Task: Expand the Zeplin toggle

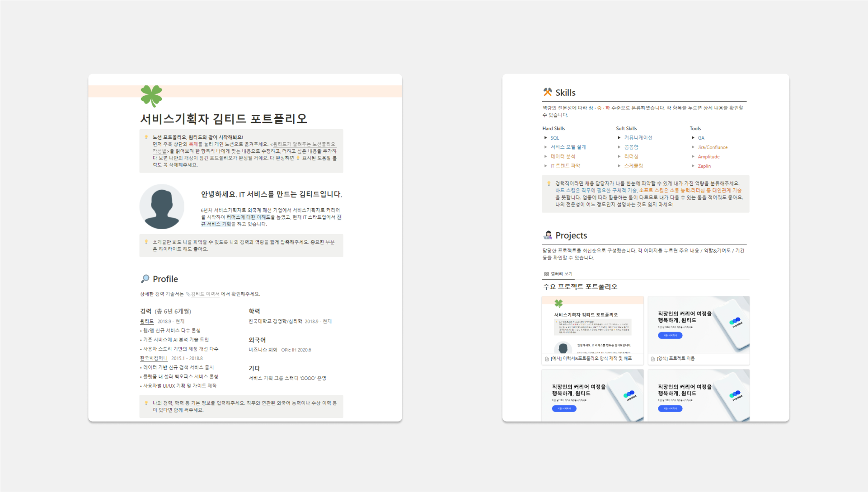Action: click(x=693, y=166)
